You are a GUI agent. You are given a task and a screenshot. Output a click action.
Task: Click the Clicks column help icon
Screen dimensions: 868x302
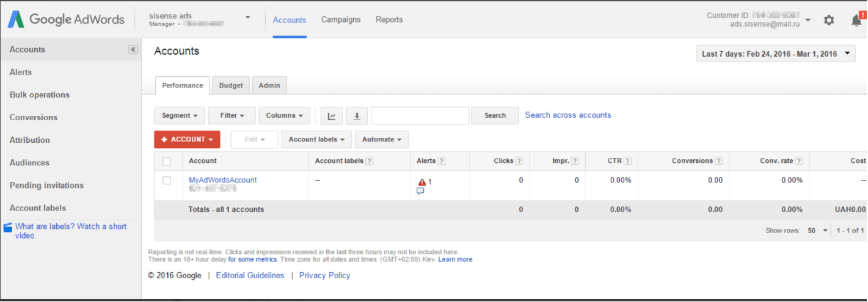click(x=519, y=161)
